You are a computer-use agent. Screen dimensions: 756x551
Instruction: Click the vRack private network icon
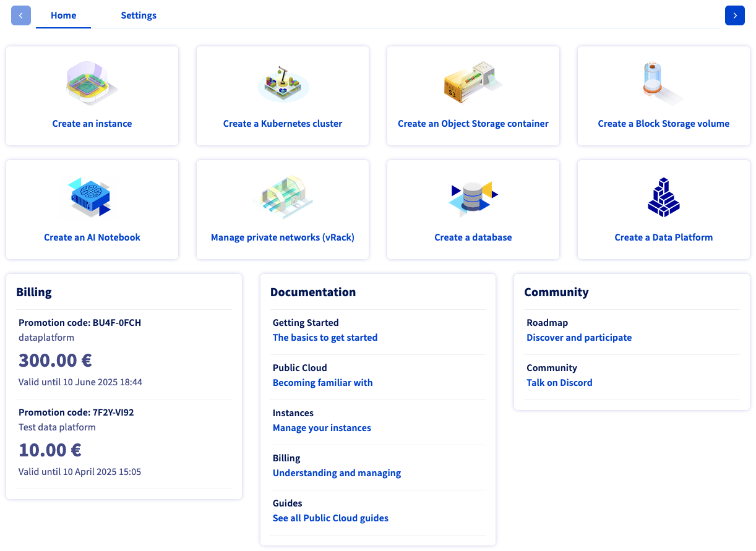click(282, 196)
